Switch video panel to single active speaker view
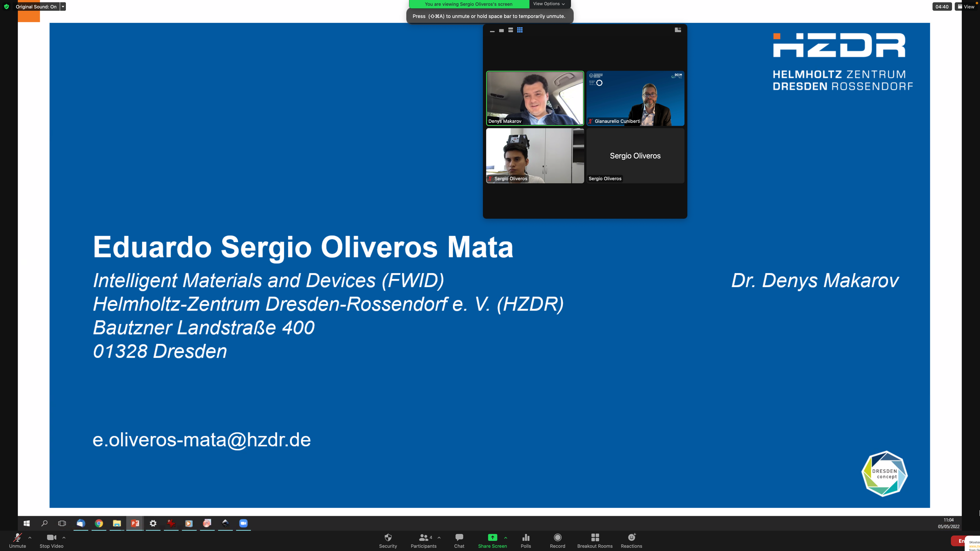Screen dimensions: 980x551 [501, 30]
